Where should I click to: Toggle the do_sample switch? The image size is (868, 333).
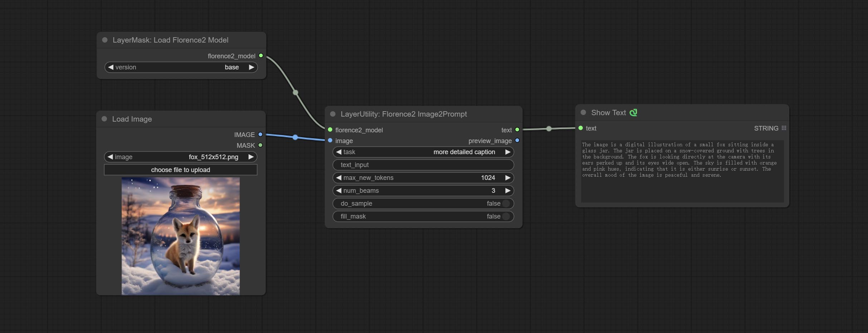505,204
